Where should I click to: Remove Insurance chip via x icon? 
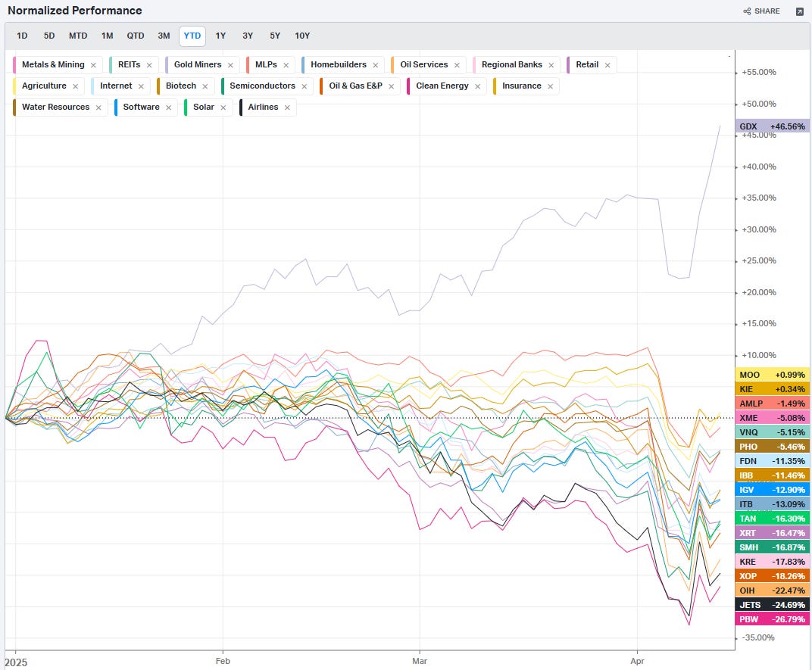click(550, 86)
